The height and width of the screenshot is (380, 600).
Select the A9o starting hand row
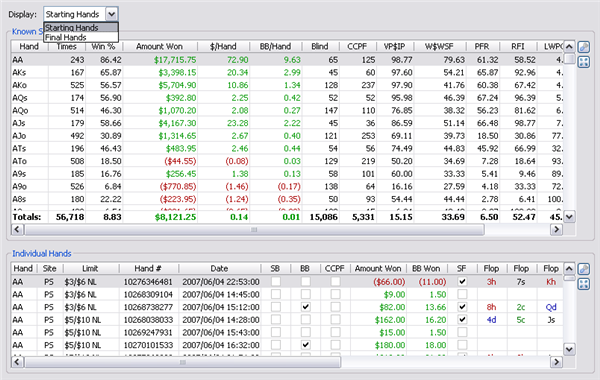[287, 186]
